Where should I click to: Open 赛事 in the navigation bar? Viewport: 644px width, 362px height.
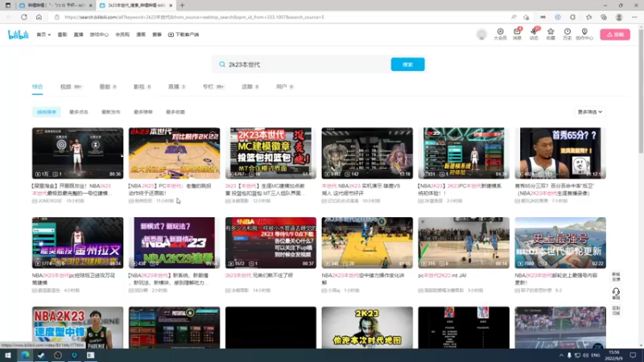click(x=157, y=35)
